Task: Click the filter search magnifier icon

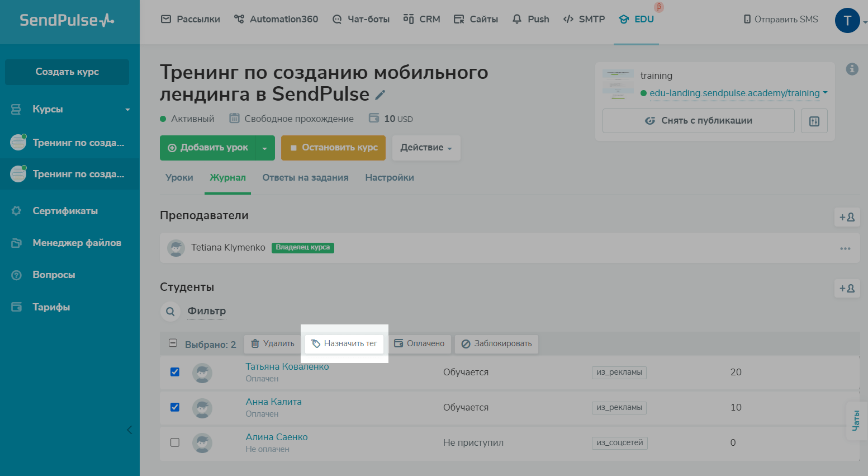Action: [x=170, y=312]
